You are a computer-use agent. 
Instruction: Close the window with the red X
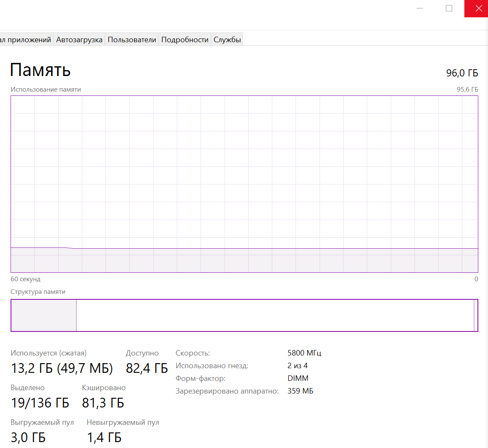coord(478,8)
